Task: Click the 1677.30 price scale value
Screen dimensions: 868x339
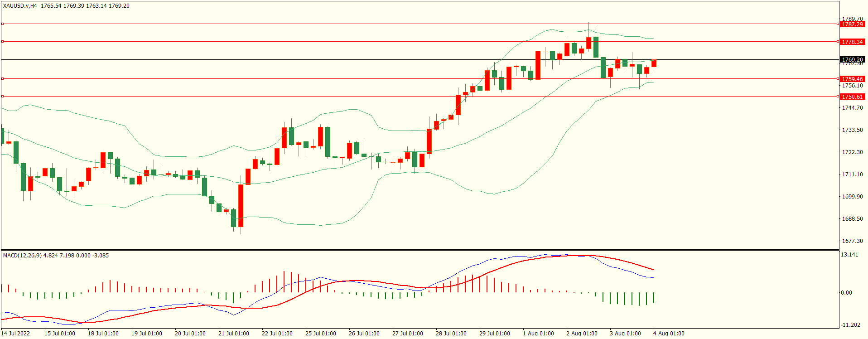Action: tap(852, 241)
